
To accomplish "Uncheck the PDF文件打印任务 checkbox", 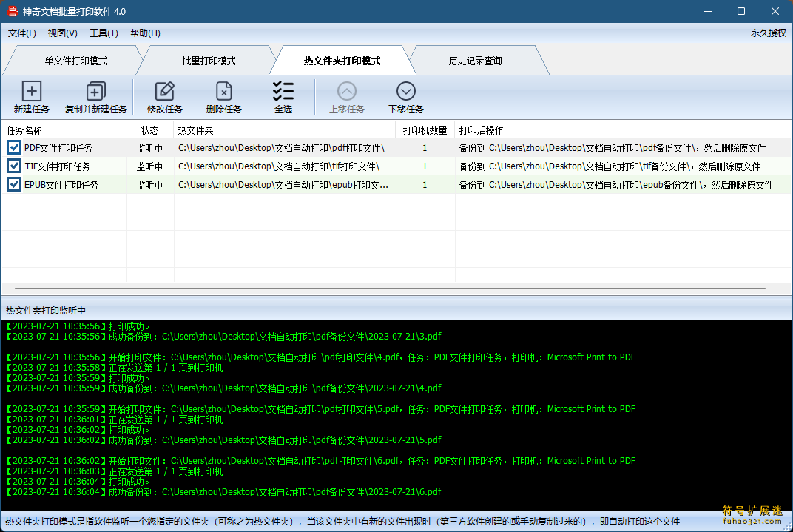I will 14,148.
